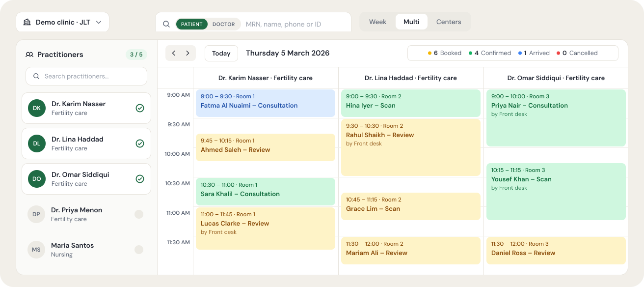Click the DL avatar for Dr. Lina Haddad
644x287 pixels.
(37, 143)
